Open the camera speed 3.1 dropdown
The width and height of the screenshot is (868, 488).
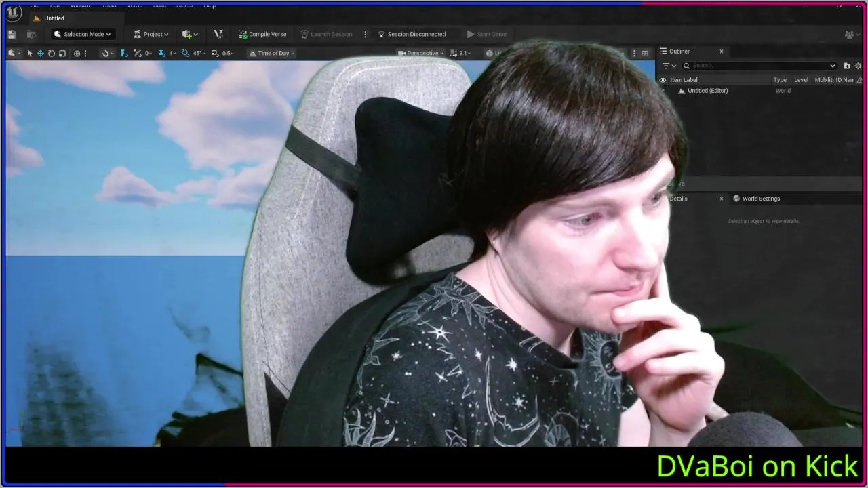(x=460, y=53)
